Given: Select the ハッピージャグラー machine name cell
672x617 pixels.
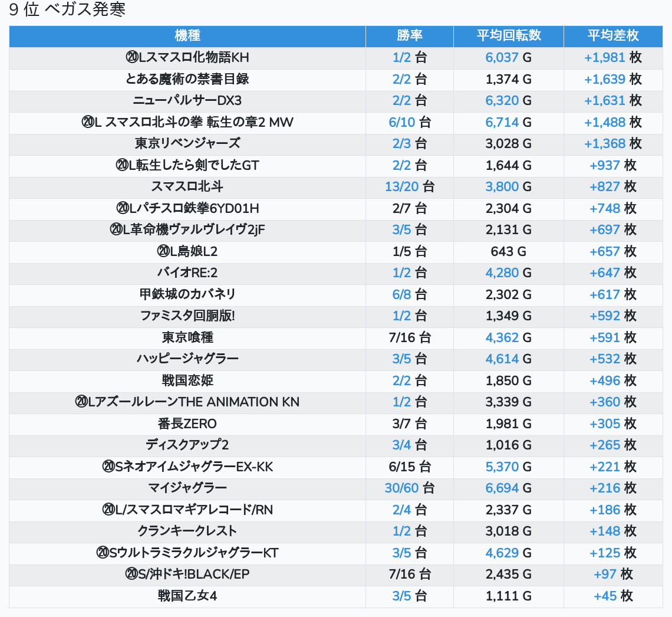Looking at the screenshot, I should (187, 359).
